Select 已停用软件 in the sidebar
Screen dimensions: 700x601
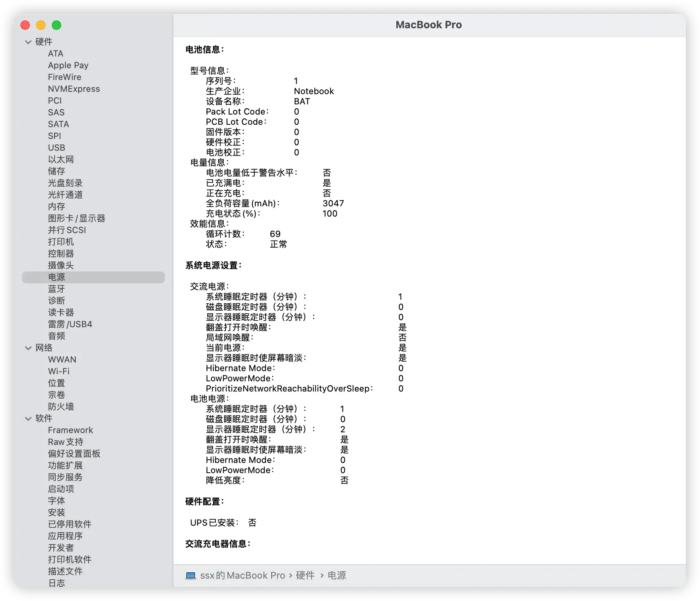[x=69, y=525]
